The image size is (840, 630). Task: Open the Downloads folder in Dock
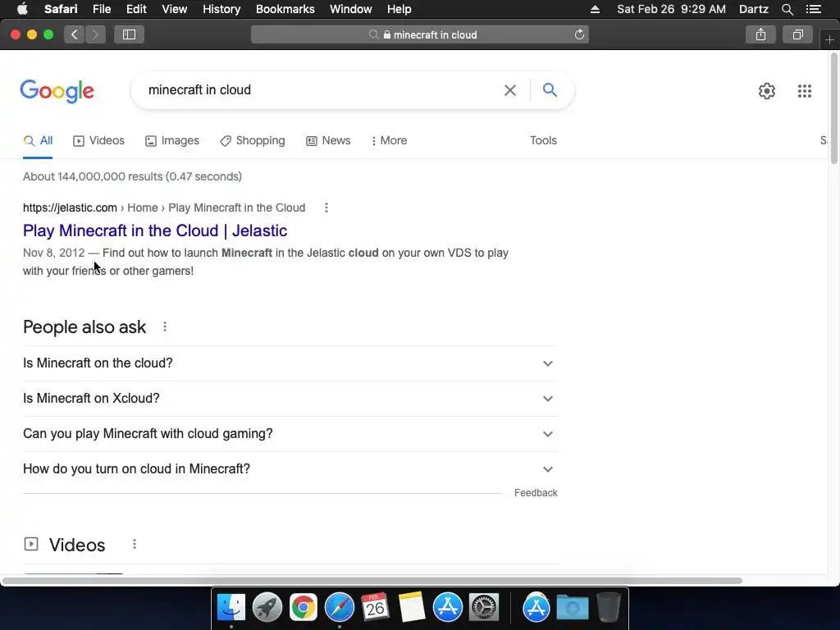pos(572,607)
